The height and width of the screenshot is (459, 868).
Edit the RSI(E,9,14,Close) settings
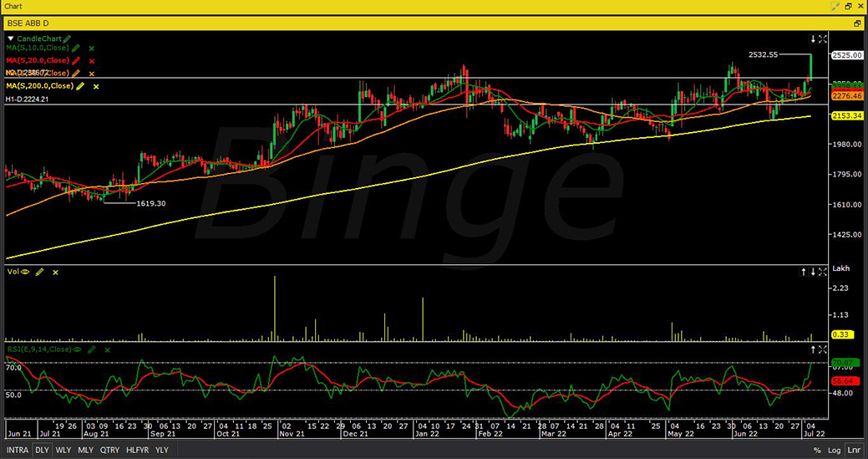tap(92, 349)
